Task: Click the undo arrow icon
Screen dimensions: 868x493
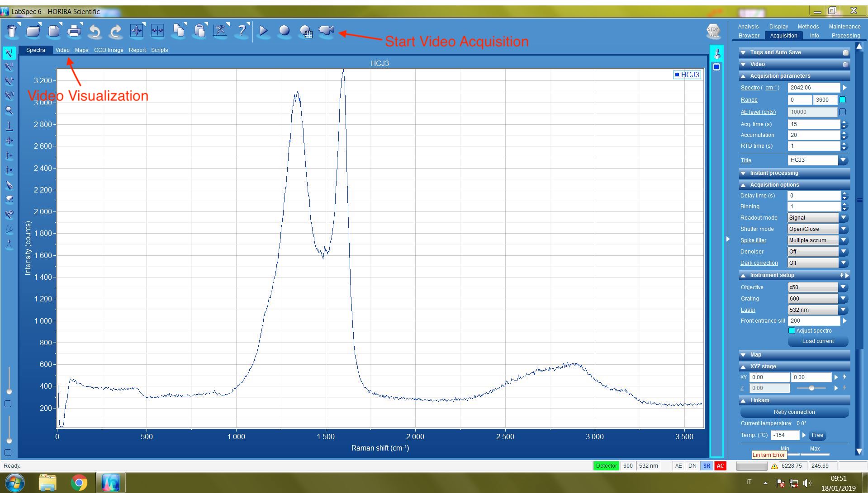Action: click(95, 31)
